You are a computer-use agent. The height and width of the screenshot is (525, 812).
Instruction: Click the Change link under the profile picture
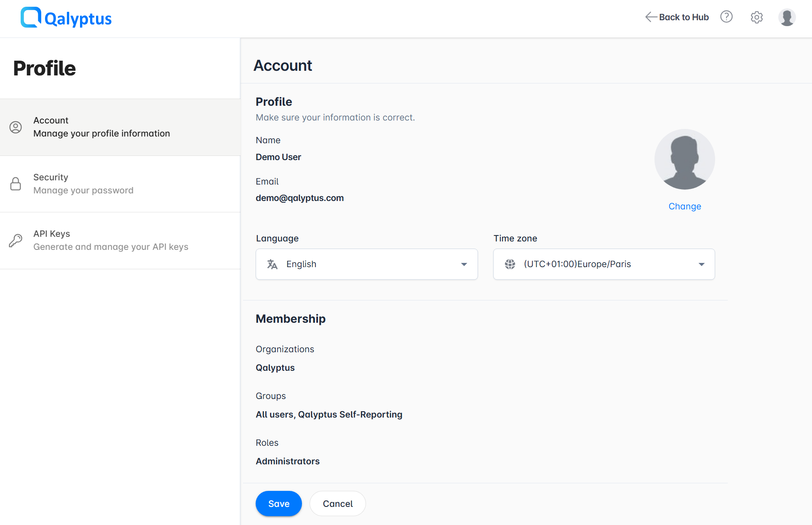(684, 206)
